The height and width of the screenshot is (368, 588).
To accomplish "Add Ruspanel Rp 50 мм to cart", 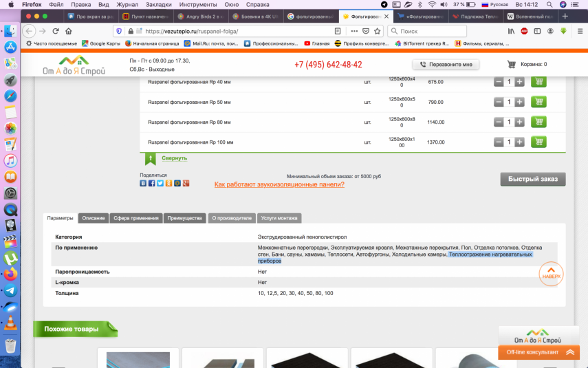I will pos(538,102).
